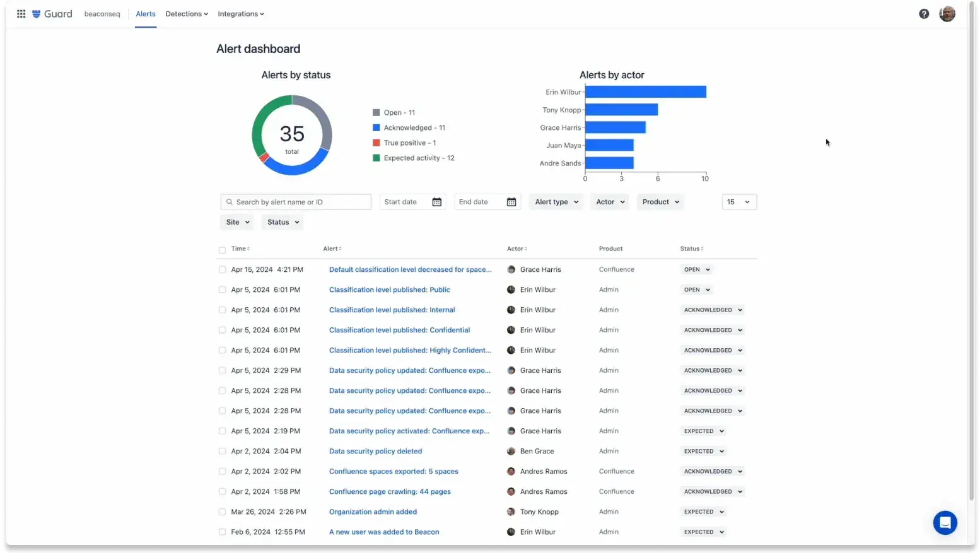This screenshot has width=980, height=555.
Task: Click the green Expected activity legend swatch
Action: [x=376, y=158]
